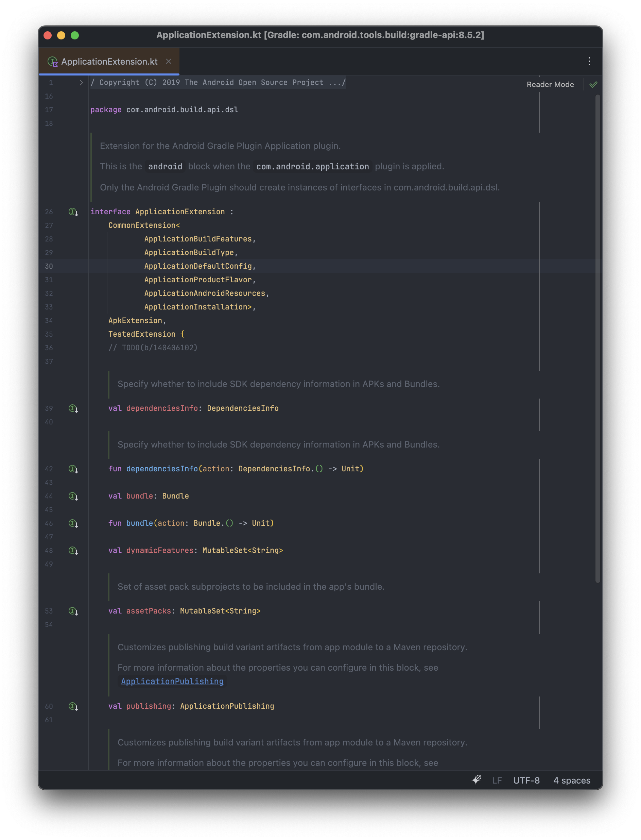Click the vertical editor scrollbar
The width and height of the screenshot is (641, 840).
(597, 339)
